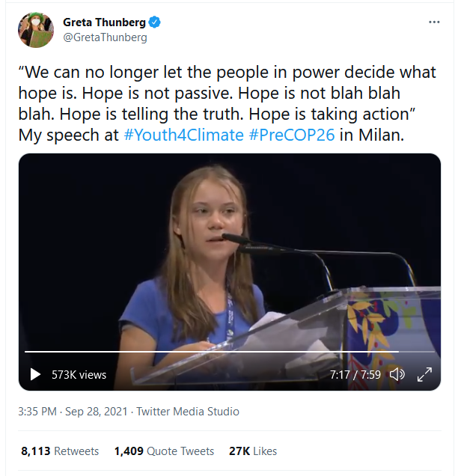The width and height of the screenshot is (458, 476).
Task: Expand video to fullscreen
Action: [424, 374]
